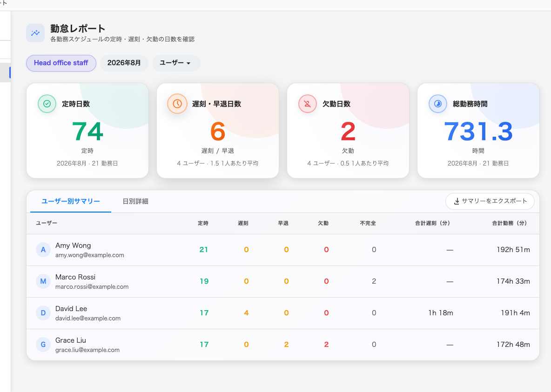Click the name David Lee
The width and height of the screenshot is (551, 392).
pyautogui.click(x=71, y=309)
